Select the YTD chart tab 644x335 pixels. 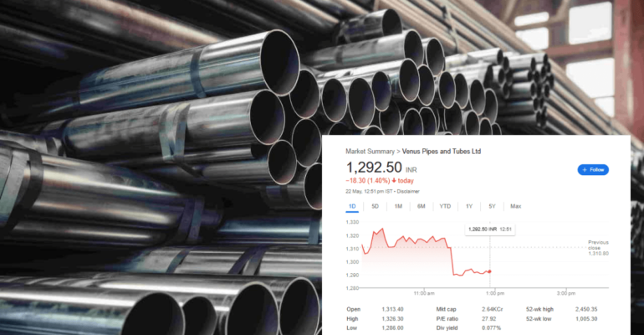click(445, 206)
